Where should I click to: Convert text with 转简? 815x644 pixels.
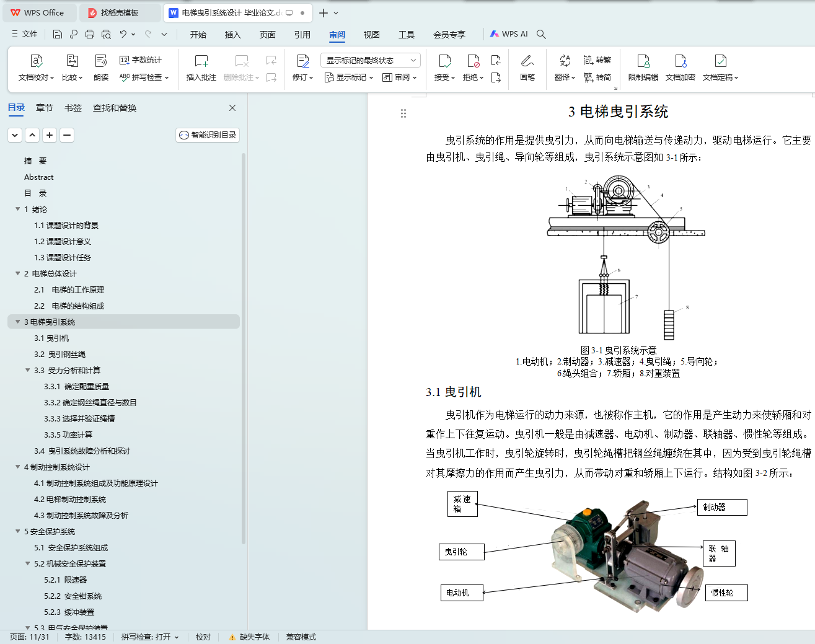click(597, 77)
